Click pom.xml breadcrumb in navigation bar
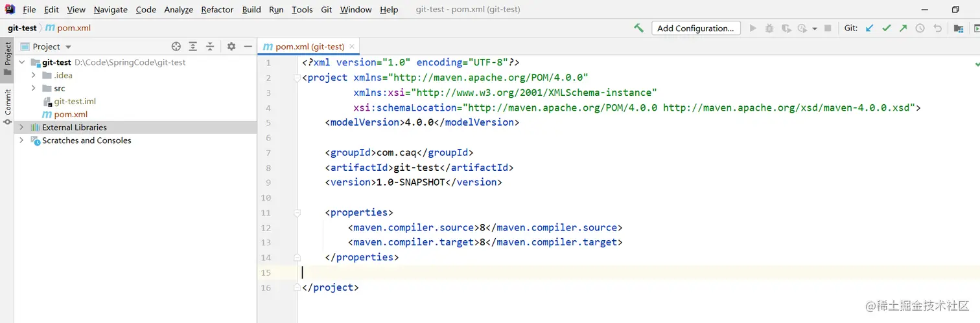 point(67,28)
